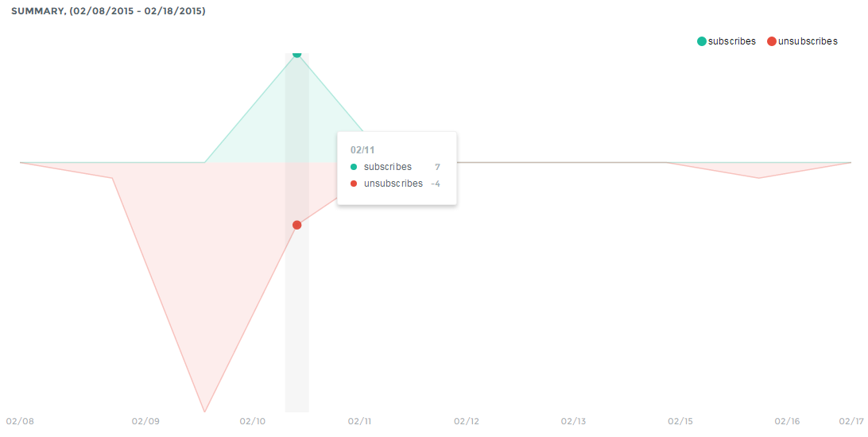Click the red data point on unsubscribes line
Viewport: 868px width, 437px height.
click(297, 225)
